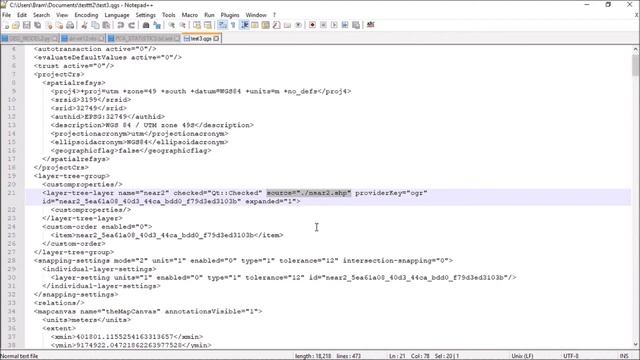This screenshot has height=360, width=640.
Task: Stop macro recording via the toolbar
Action: click(323, 25)
